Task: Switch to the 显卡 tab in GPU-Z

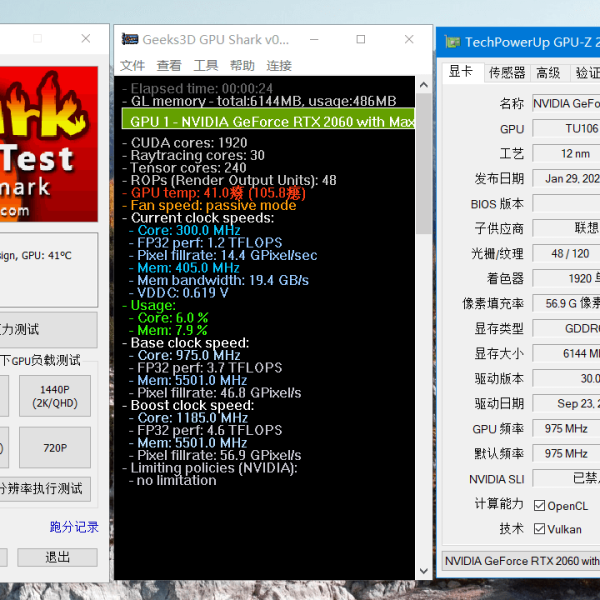Action: (461, 72)
